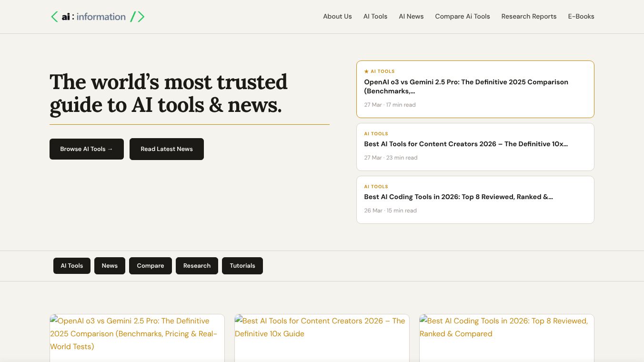The height and width of the screenshot is (362, 644).
Task: Open the featured OpenAI o3 vs Gemini article card
Action: coord(475,89)
